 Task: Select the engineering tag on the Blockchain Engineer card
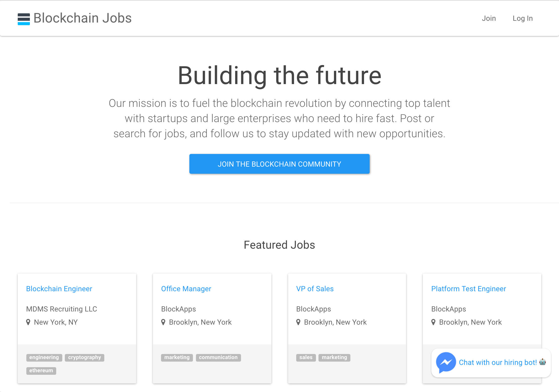[44, 357]
